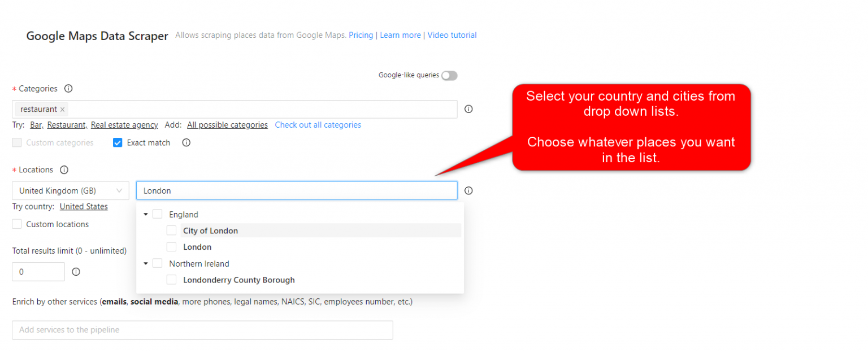Uncheck the Exact match option
Image resolution: width=868 pixels, height=352 pixels.
coord(118,142)
